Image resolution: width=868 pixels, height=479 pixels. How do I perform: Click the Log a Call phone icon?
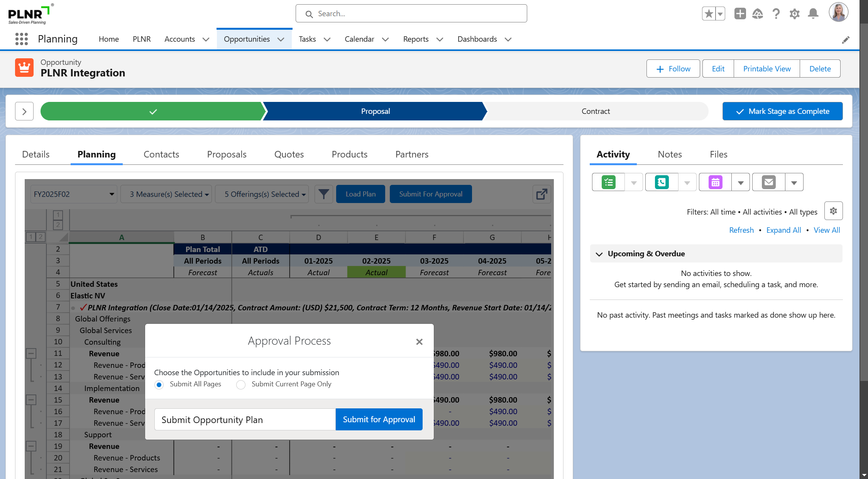(x=662, y=182)
